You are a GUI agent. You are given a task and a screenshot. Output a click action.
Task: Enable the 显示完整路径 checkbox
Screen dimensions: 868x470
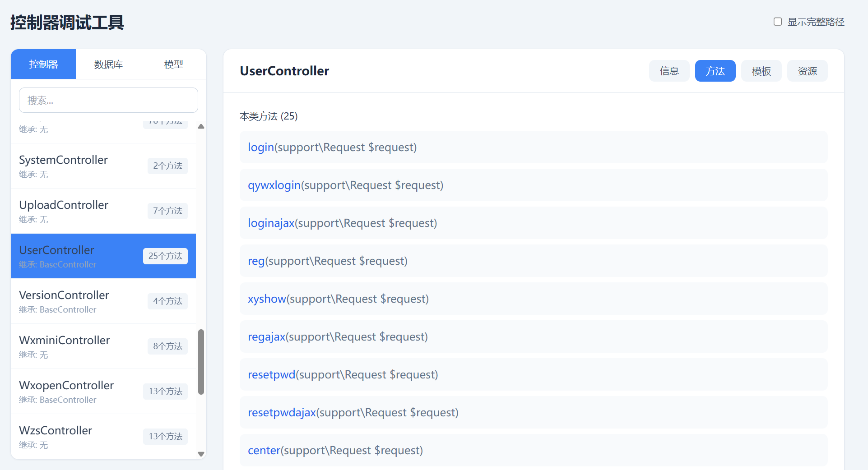coord(777,22)
